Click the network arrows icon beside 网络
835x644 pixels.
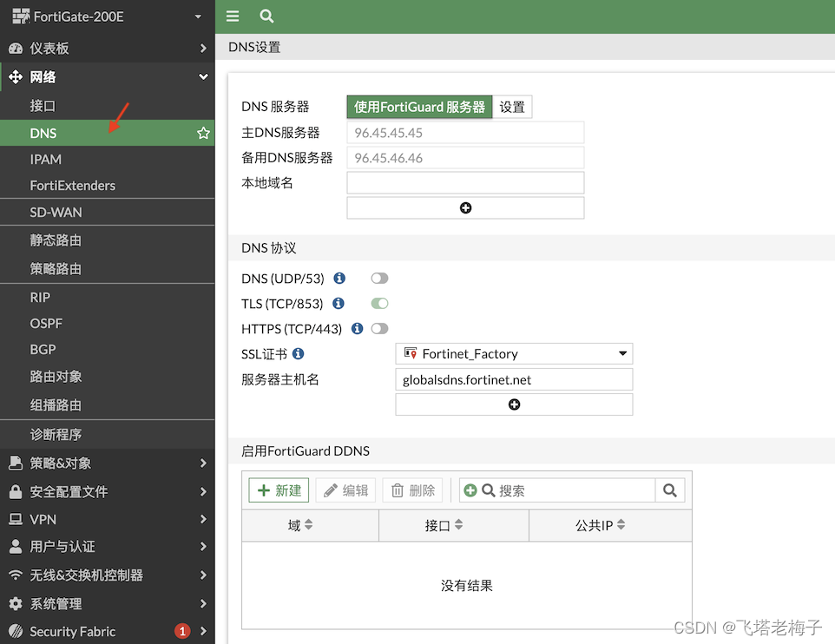click(x=16, y=76)
